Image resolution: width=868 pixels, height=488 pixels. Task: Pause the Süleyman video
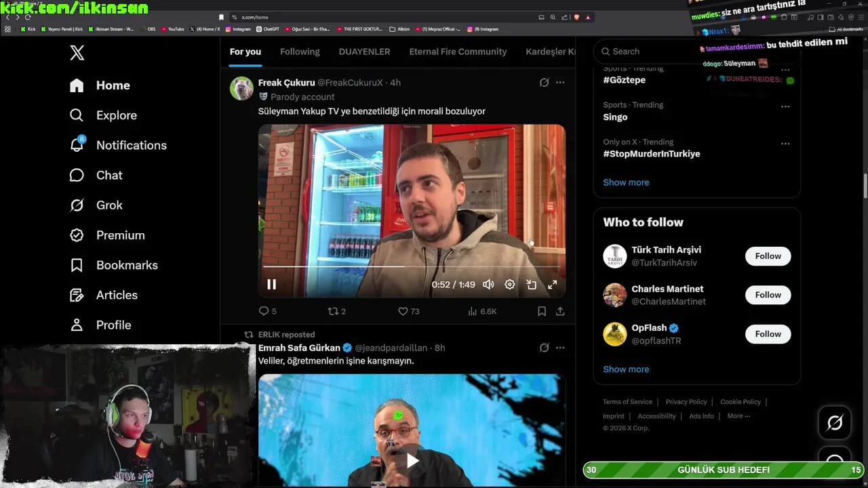(271, 285)
